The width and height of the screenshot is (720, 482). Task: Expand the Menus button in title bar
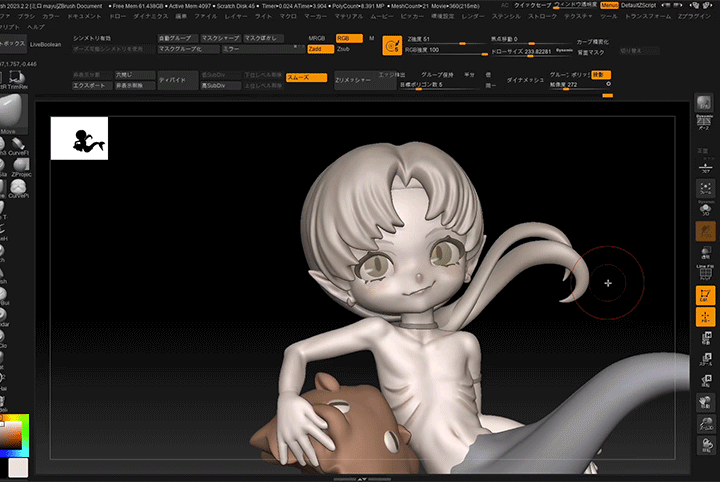click(x=609, y=5)
